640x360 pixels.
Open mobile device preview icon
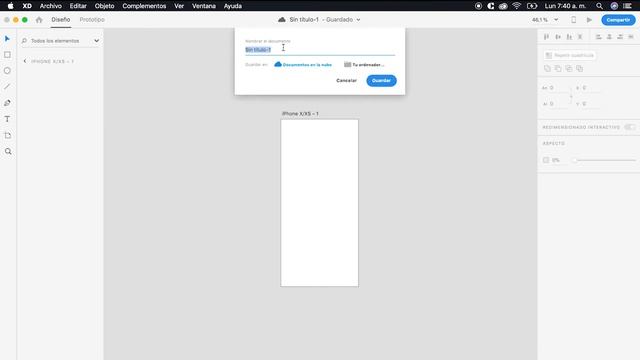tap(573, 20)
